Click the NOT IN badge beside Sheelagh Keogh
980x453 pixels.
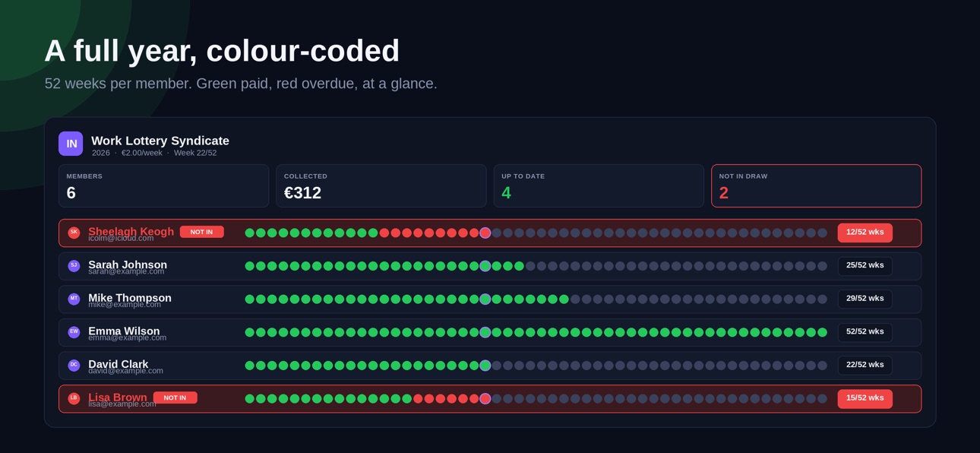(202, 232)
